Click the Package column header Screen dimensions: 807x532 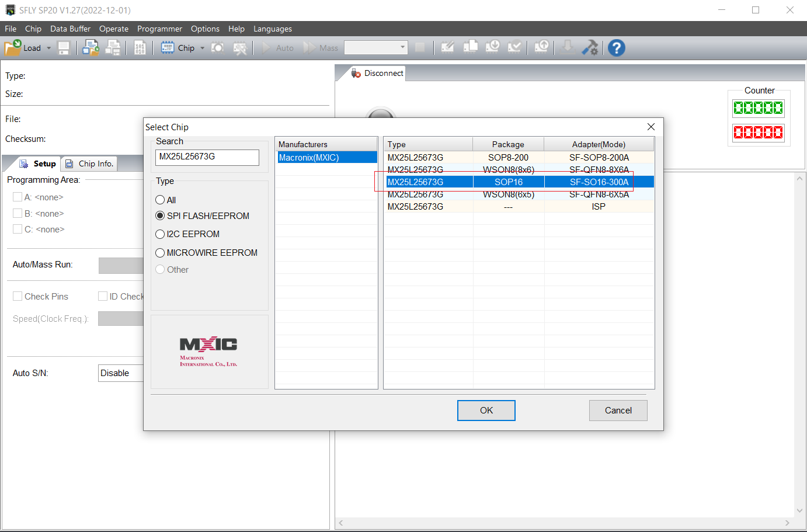(508, 144)
